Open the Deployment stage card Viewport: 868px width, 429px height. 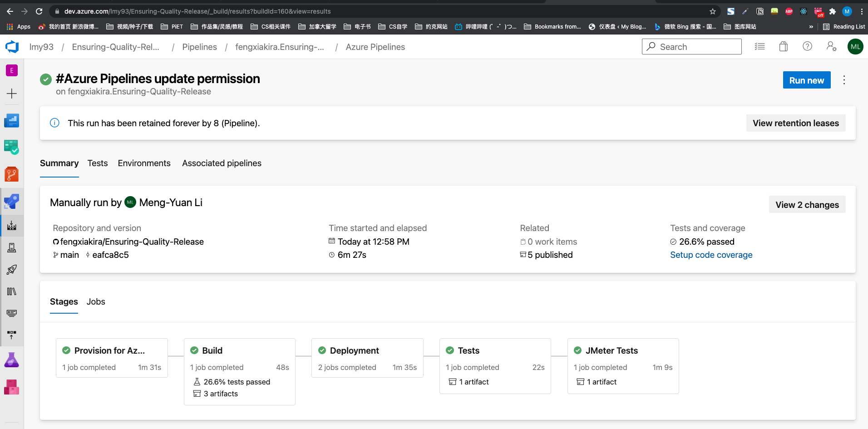pos(367,358)
